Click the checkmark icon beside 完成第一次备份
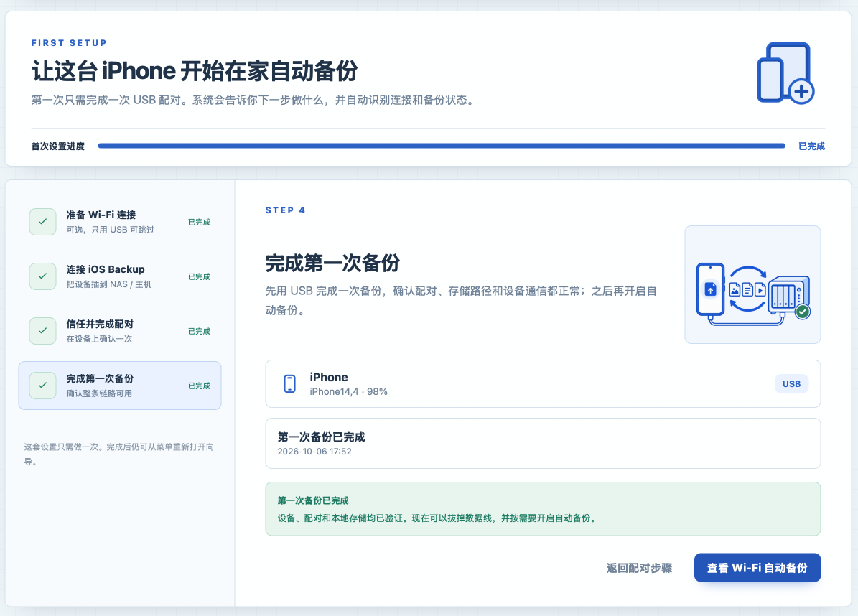The image size is (858, 616). pos(42,386)
